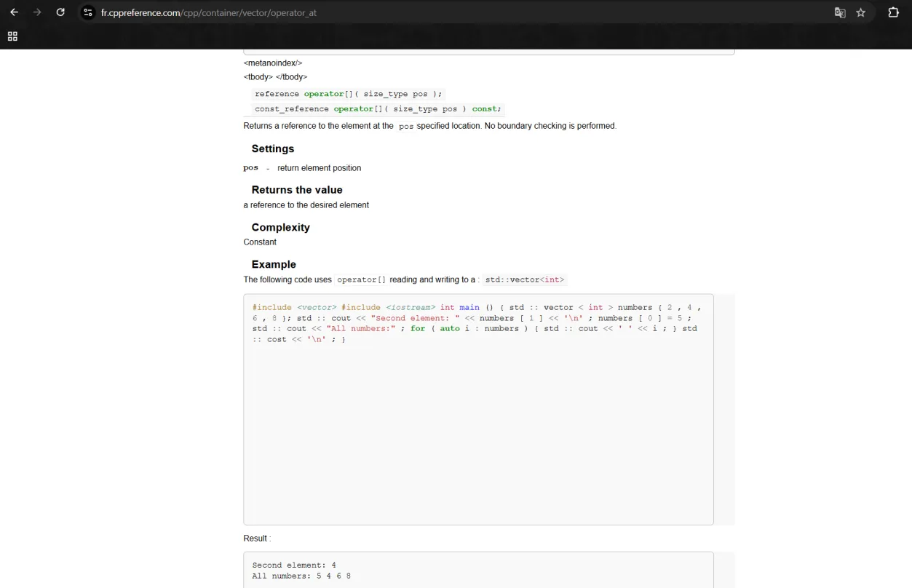Open the browser extensions puzzle icon
Image resolution: width=912 pixels, height=588 pixels.
894,12
